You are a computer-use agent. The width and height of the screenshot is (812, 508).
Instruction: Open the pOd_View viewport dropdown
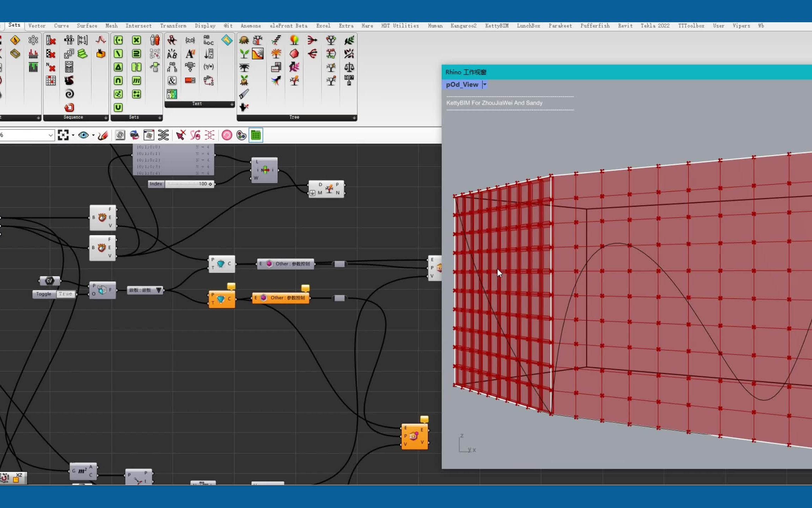pyautogui.click(x=485, y=84)
